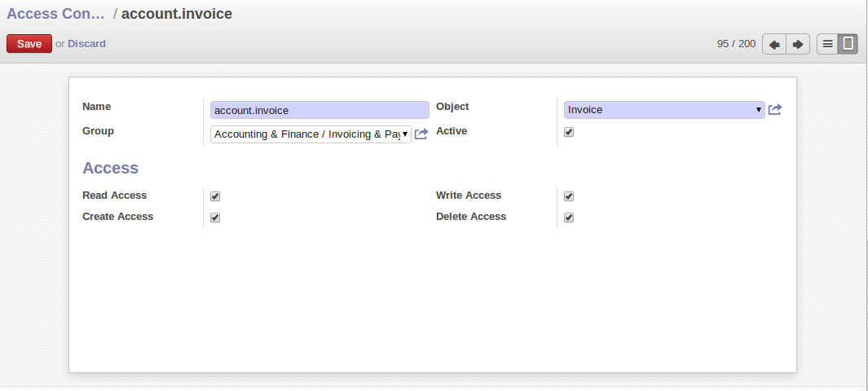Navigate to 'Access Con…' breadcrumb
The width and height of the screenshot is (868, 391).
[56, 14]
